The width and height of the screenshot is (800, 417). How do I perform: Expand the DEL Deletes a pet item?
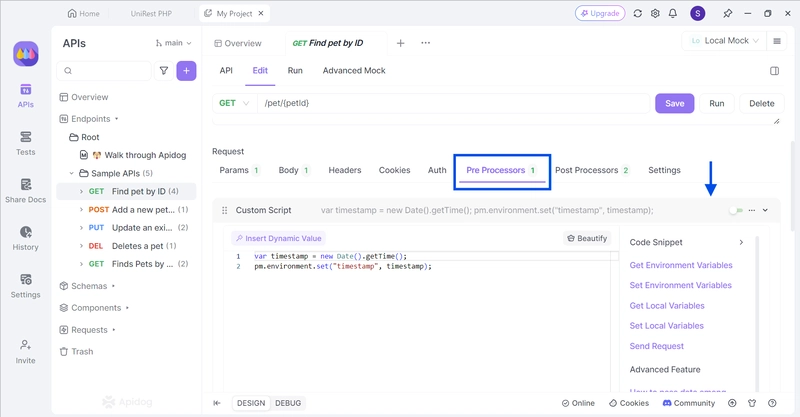pos(81,246)
